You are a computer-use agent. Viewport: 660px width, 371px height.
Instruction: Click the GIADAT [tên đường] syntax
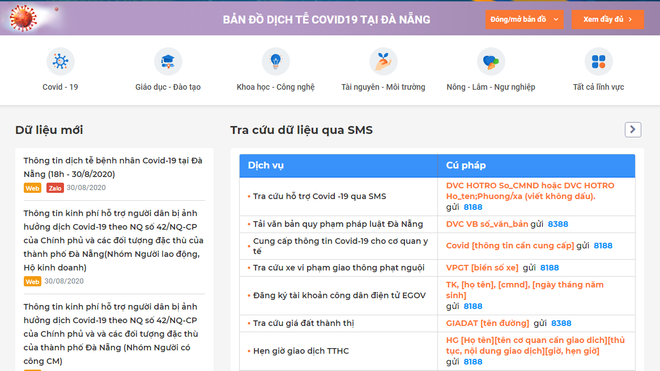pyautogui.click(x=487, y=323)
